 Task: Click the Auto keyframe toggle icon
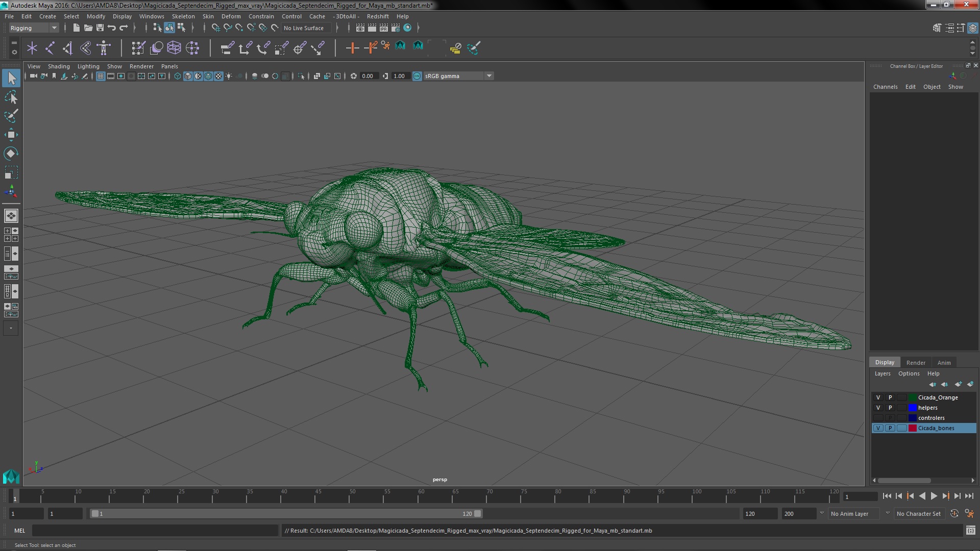954,514
